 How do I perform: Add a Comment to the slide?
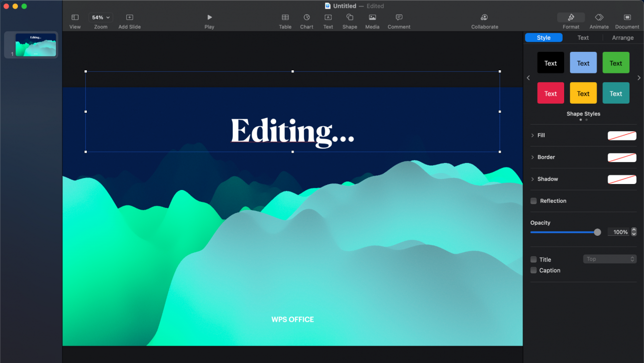tap(398, 20)
